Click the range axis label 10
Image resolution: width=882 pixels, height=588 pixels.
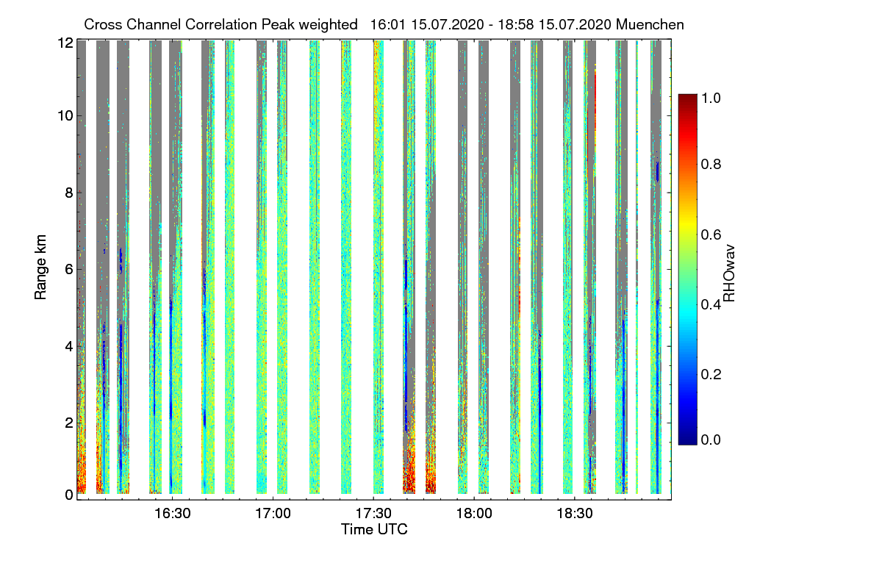(x=65, y=115)
